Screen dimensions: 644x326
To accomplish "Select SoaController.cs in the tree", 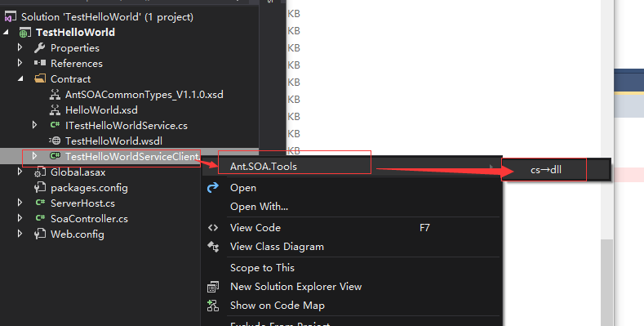I will (89, 219).
